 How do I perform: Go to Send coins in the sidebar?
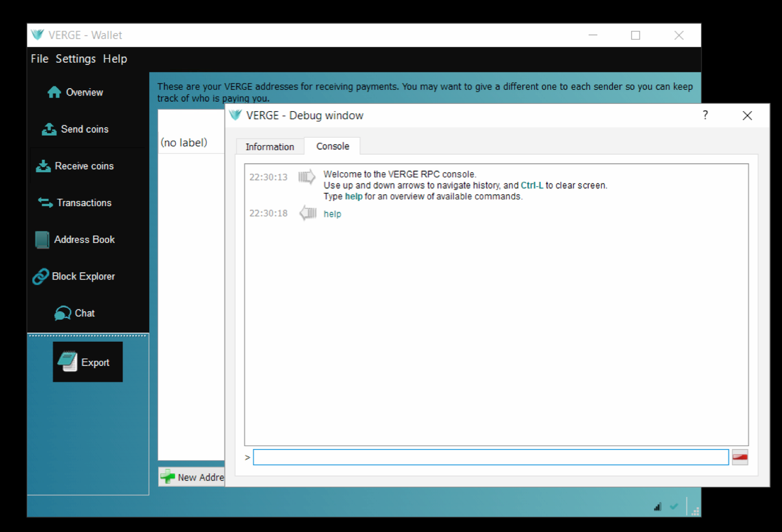point(75,129)
